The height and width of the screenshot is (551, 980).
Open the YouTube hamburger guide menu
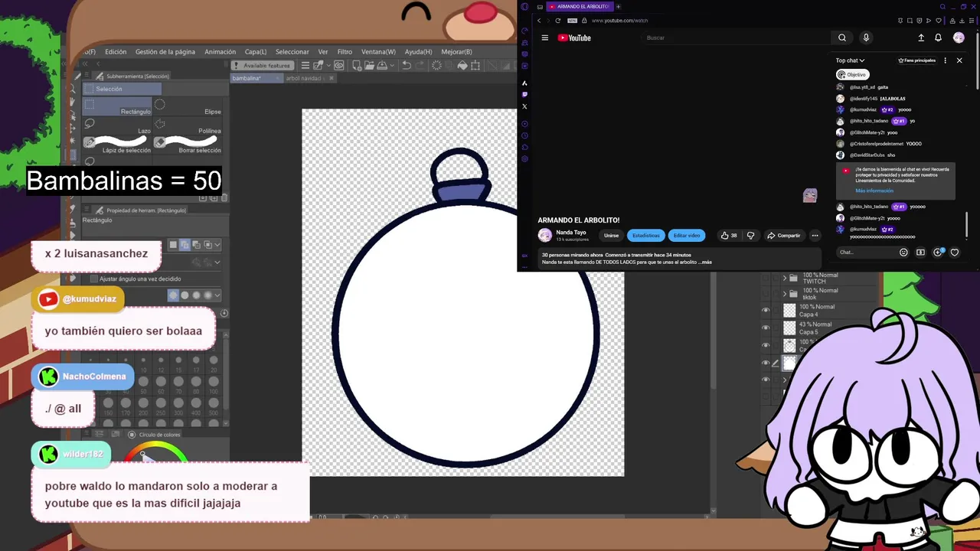coord(545,37)
